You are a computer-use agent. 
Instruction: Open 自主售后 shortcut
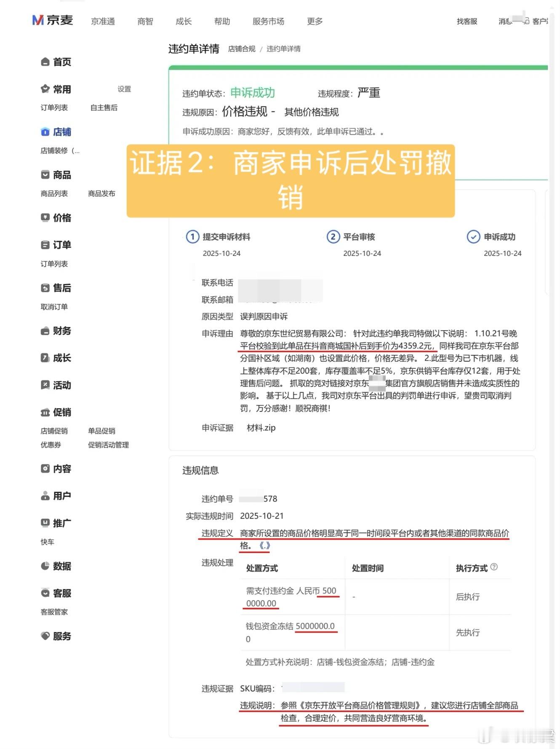point(104,107)
